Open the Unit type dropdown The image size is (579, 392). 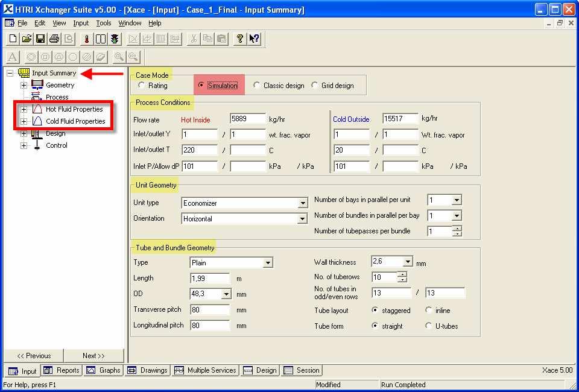click(x=303, y=203)
